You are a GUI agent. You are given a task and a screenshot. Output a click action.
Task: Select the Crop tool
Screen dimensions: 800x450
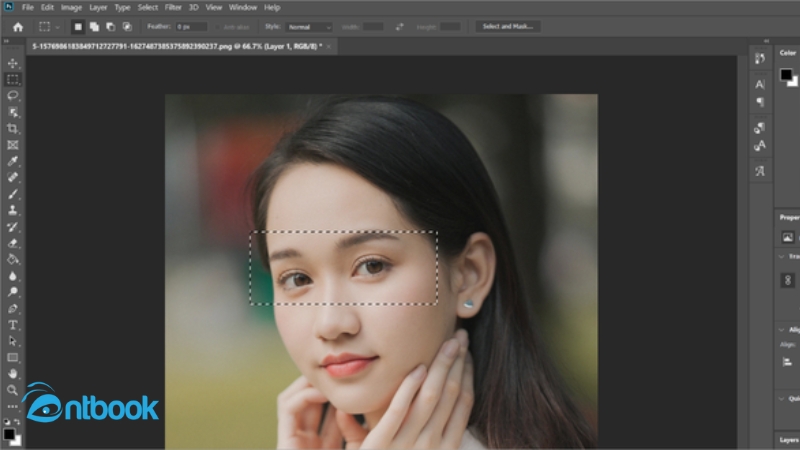click(x=13, y=129)
